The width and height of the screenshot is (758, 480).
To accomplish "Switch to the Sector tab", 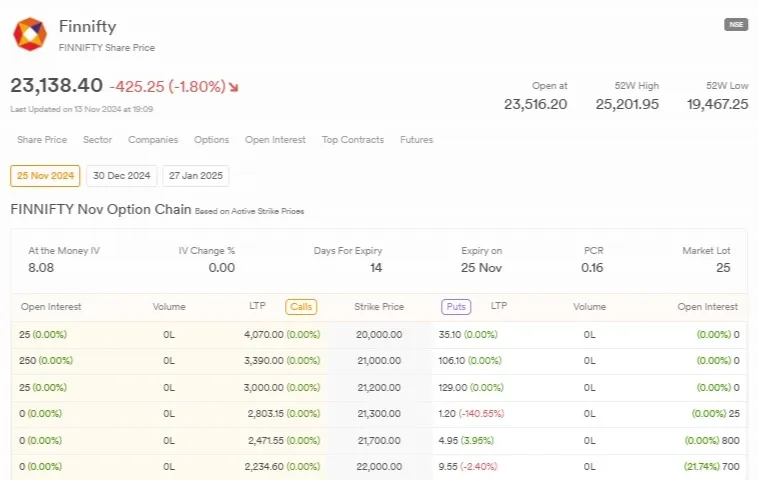I will coord(97,140).
